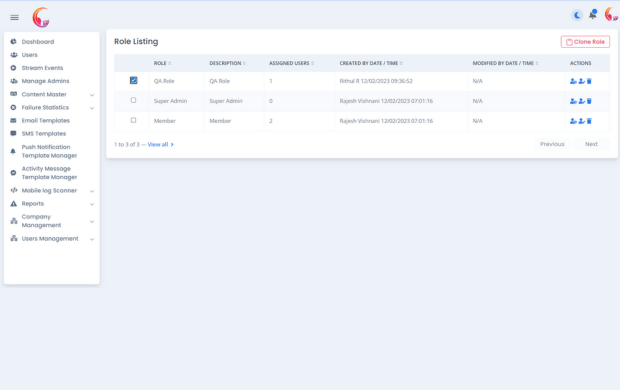The height and width of the screenshot is (390, 620).
Task: Click the Dashboard sidebar icon
Action: 13,42
